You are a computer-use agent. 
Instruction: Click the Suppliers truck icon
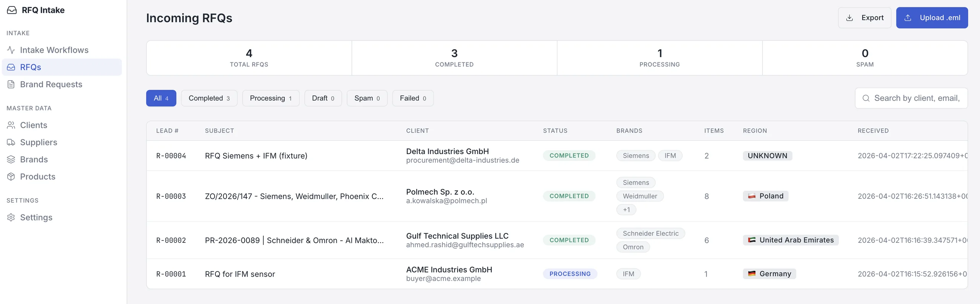tap(11, 142)
